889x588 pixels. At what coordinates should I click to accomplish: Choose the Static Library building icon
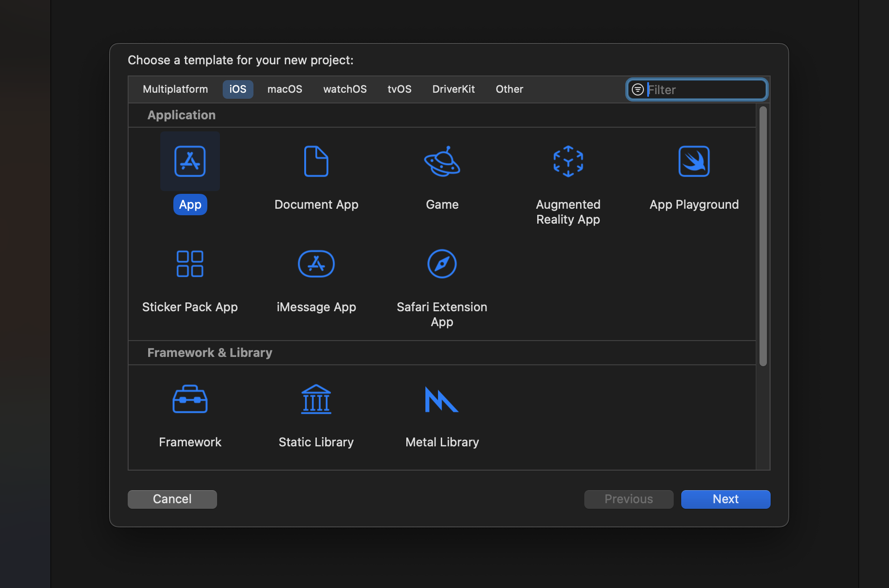(316, 399)
